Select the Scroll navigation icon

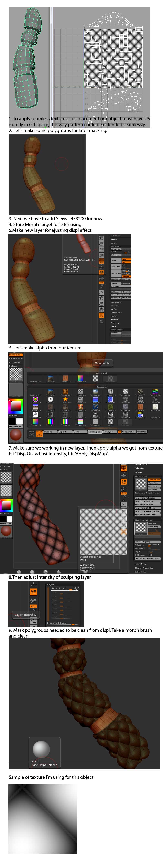pyautogui.click(x=101, y=239)
